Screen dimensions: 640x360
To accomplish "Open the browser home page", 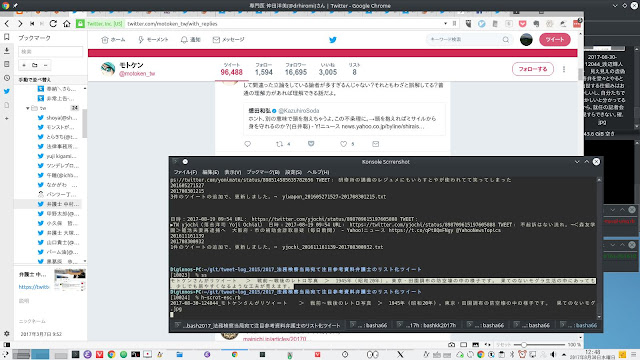I will [x=67, y=24].
